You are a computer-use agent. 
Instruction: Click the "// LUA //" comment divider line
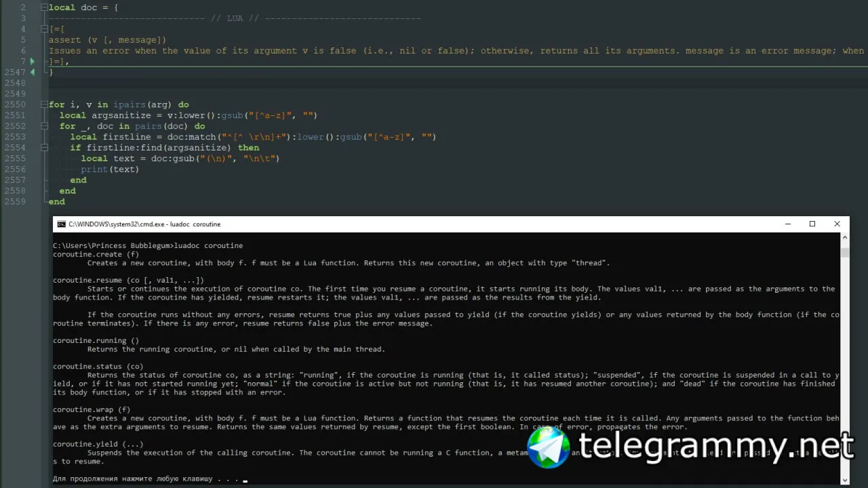[235, 18]
